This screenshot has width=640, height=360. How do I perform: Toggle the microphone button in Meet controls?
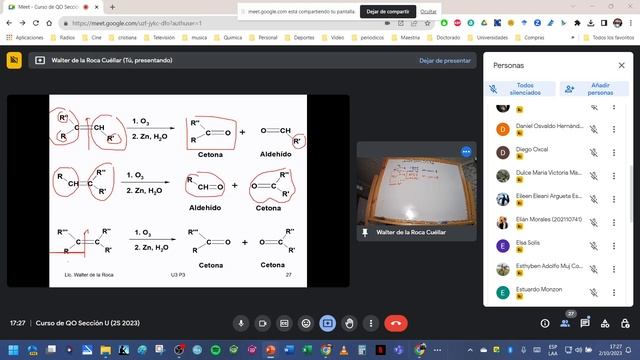[241, 323]
